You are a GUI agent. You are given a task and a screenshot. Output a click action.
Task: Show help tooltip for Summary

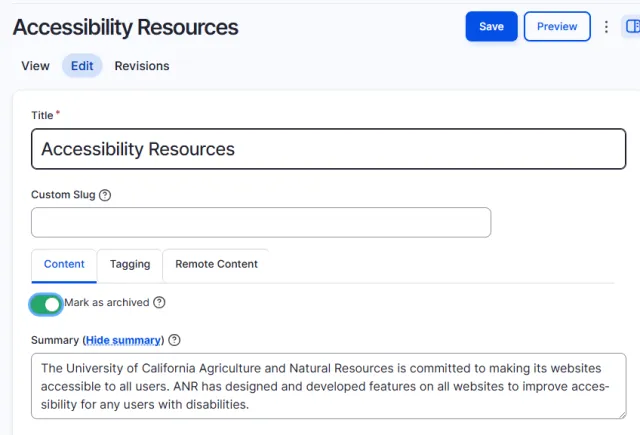click(174, 341)
